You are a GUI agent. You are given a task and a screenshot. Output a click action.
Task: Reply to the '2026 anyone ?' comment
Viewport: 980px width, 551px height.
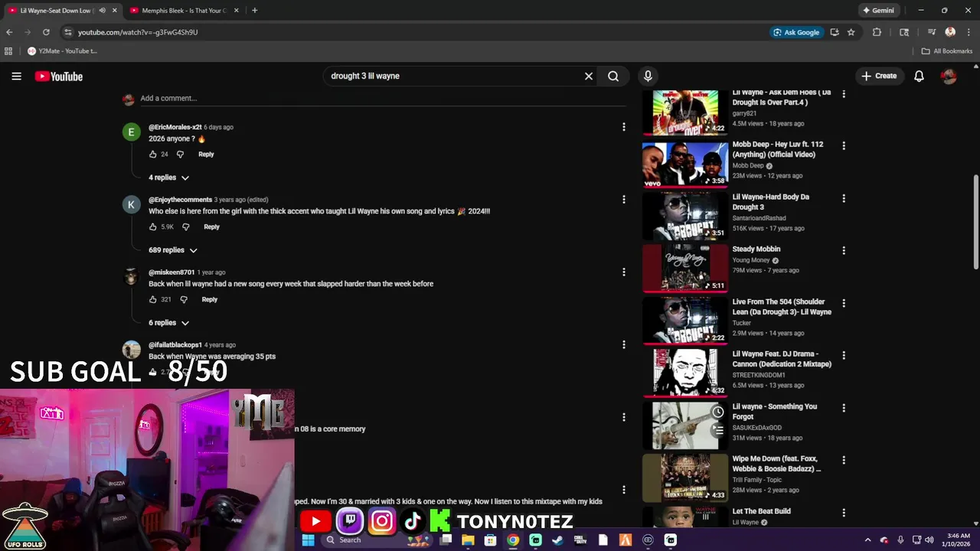coord(206,154)
